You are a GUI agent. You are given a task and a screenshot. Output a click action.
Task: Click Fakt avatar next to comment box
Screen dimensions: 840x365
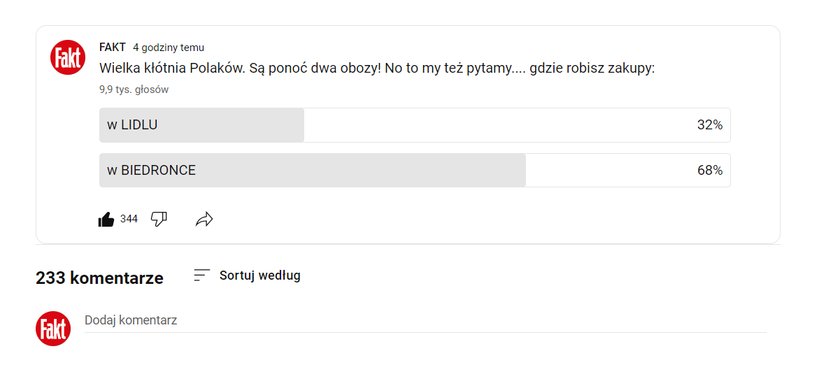(x=53, y=329)
